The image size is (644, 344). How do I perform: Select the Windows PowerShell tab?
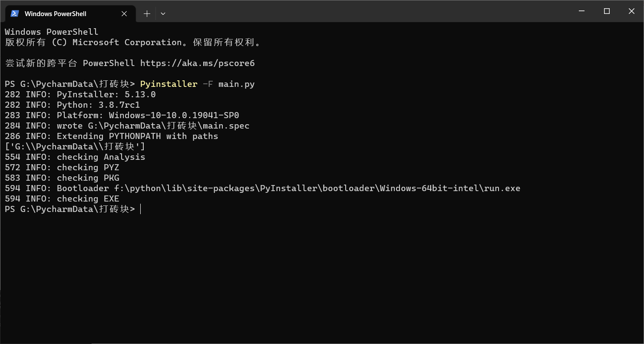pyautogui.click(x=70, y=13)
